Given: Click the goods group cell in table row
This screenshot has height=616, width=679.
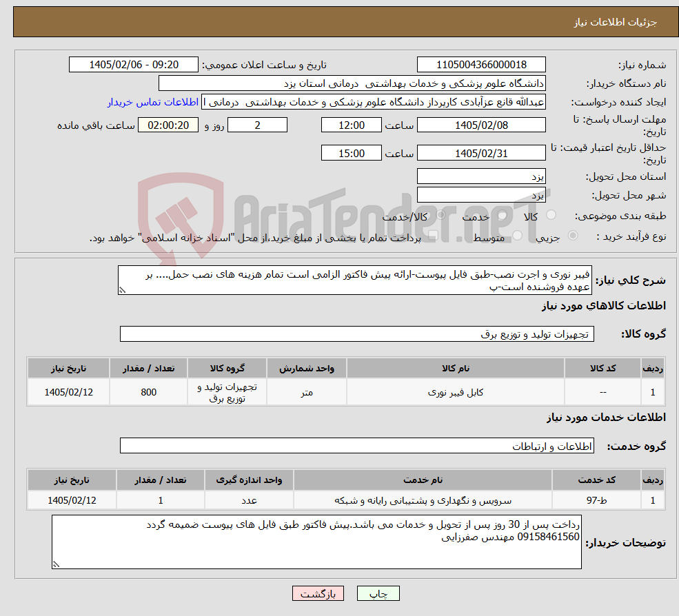Looking at the screenshot, I should point(227,392).
